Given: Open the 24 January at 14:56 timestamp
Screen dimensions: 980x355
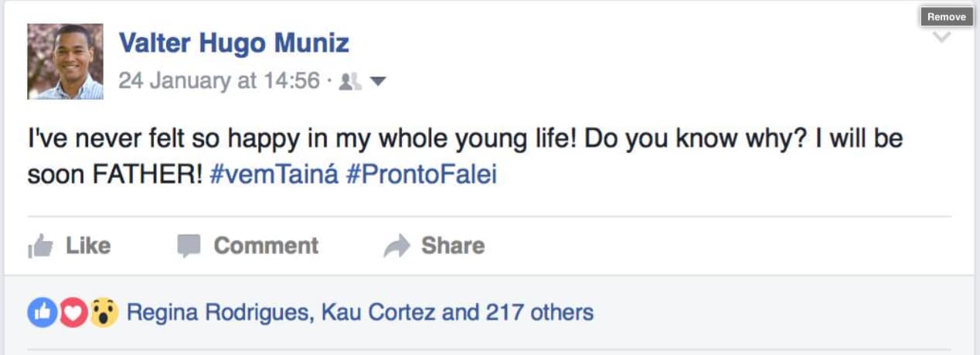Looking at the screenshot, I should coord(219,80).
